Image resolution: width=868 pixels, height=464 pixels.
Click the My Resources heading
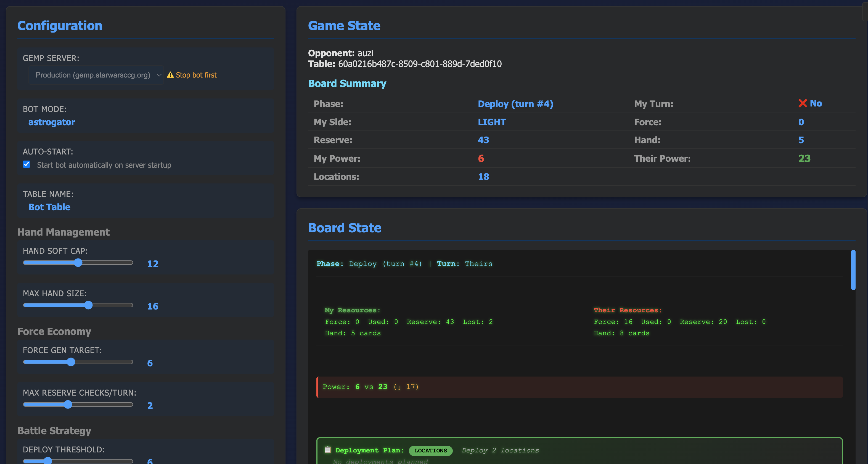[353, 310]
